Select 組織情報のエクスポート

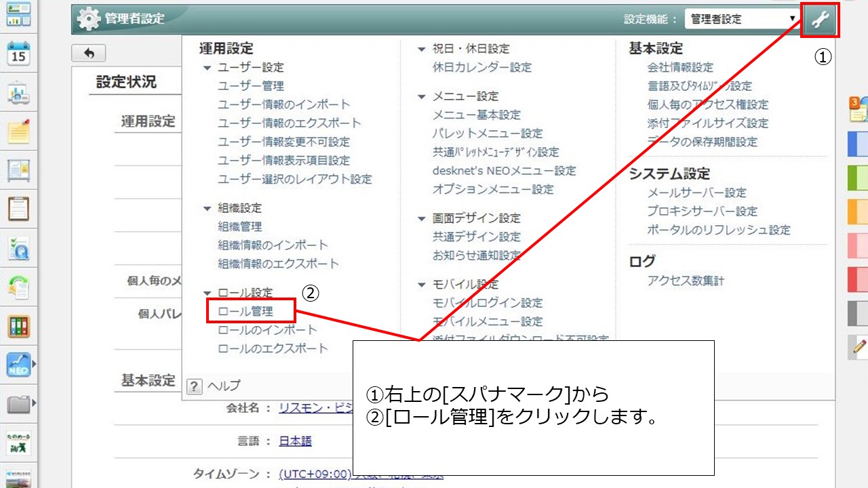tap(278, 264)
